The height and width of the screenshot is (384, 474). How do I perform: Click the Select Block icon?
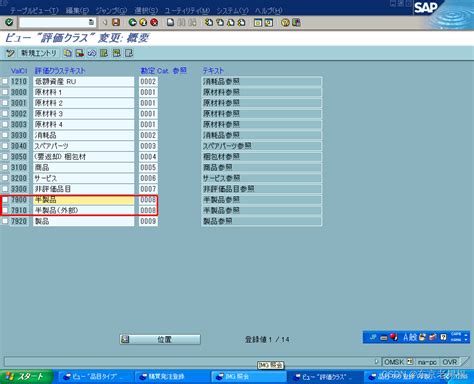tap(116, 53)
